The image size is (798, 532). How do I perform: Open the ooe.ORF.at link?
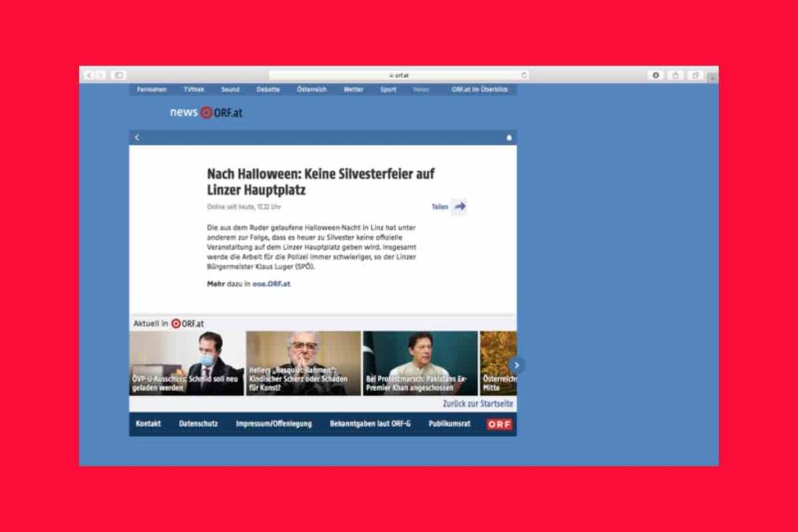point(271,284)
